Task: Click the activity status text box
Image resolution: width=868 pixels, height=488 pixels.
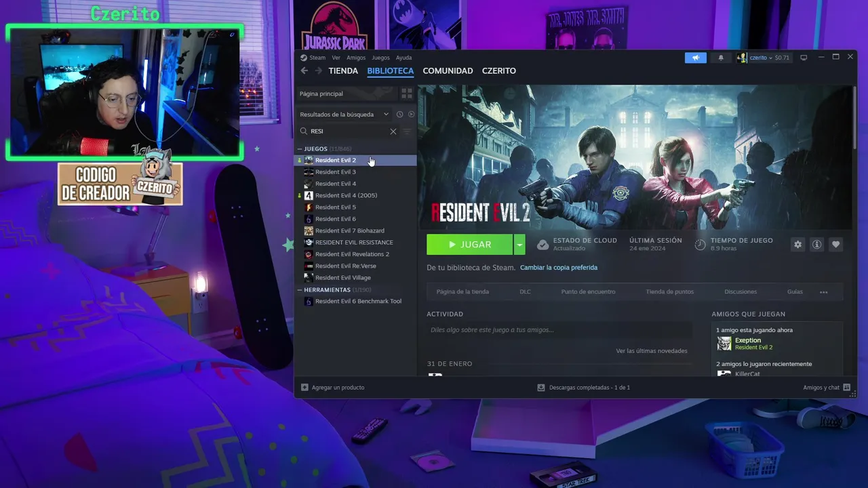Action: pos(559,330)
